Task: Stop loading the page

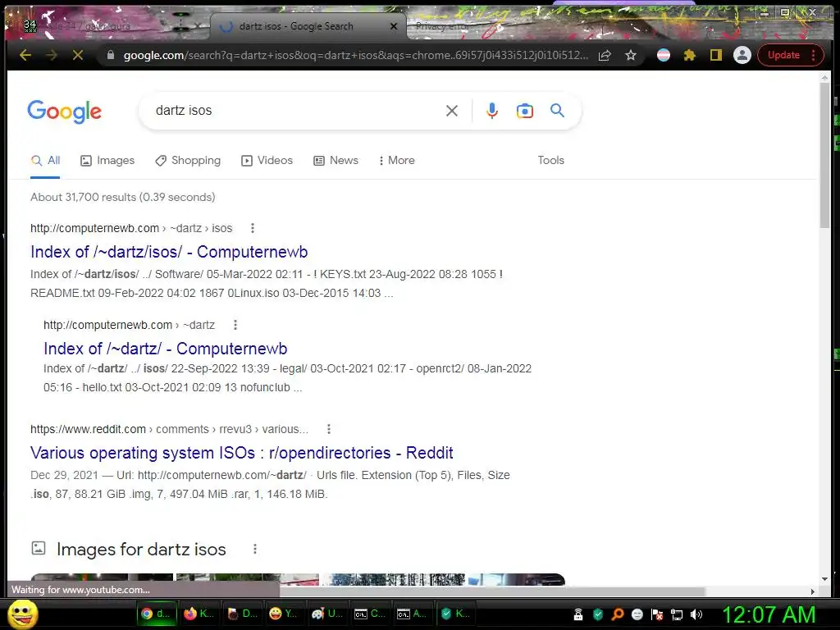Action: pyautogui.click(x=78, y=55)
